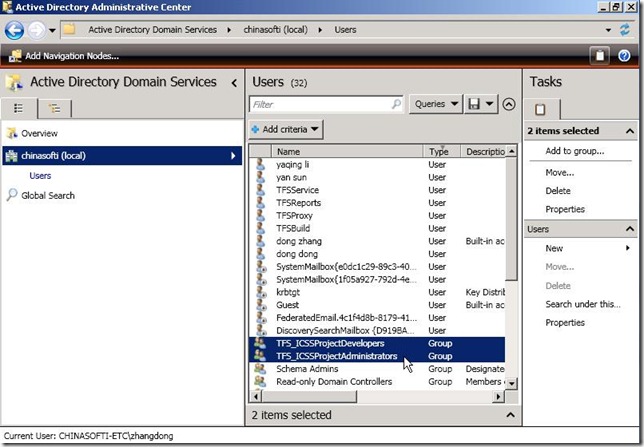
Task: Click Add to group task
Action: (x=575, y=151)
